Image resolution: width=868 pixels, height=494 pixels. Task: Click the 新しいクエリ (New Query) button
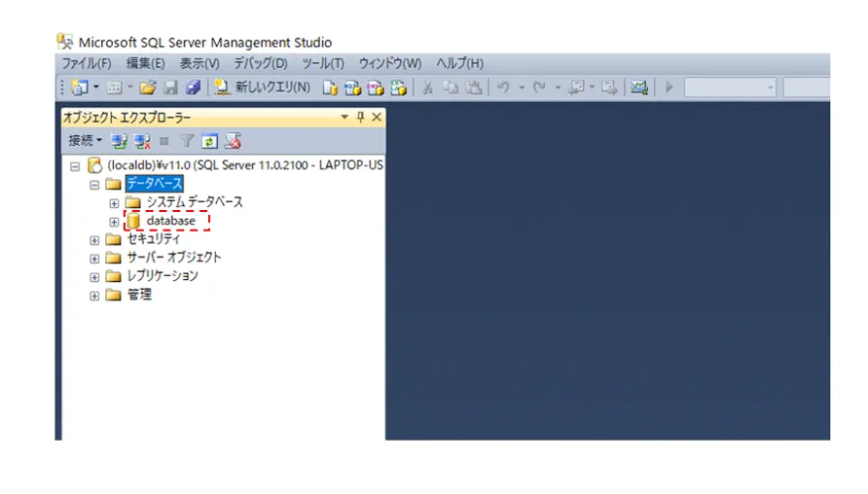pos(262,88)
